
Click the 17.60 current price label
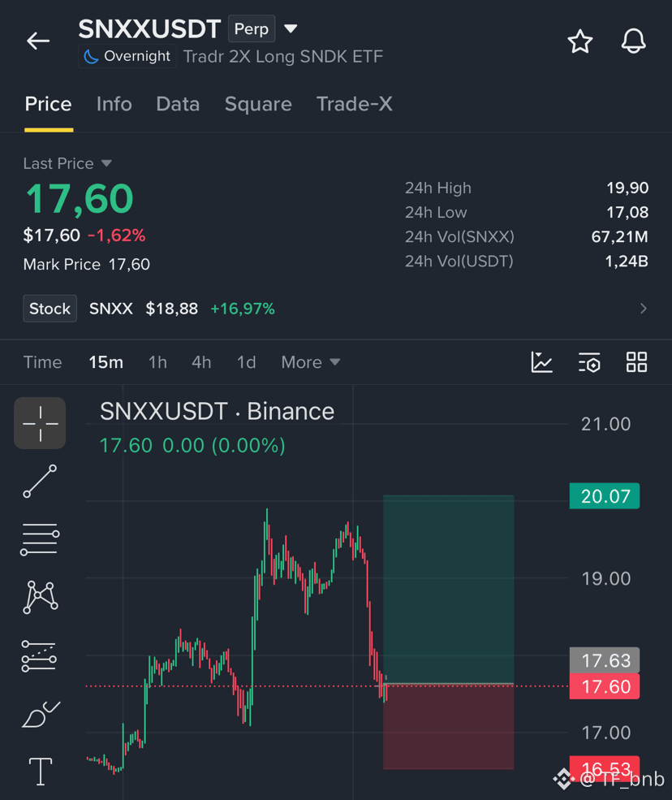[605, 686]
